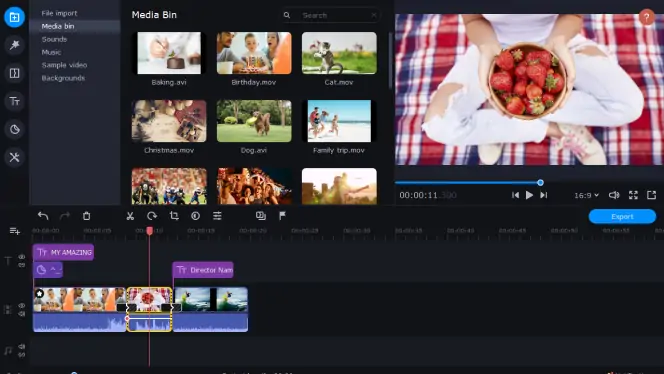The height and width of the screenshot is (374, 664).
Task: Open the More Tools wrench icon
Action: [x=14, y=158]
